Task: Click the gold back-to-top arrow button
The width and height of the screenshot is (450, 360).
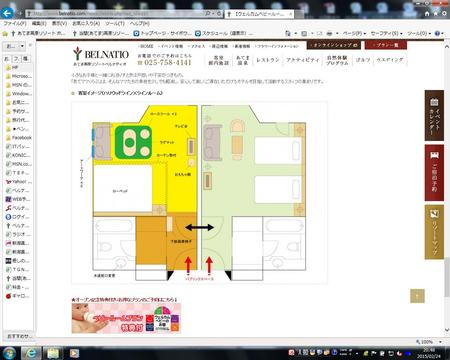Action: click(x=417, y=296)
